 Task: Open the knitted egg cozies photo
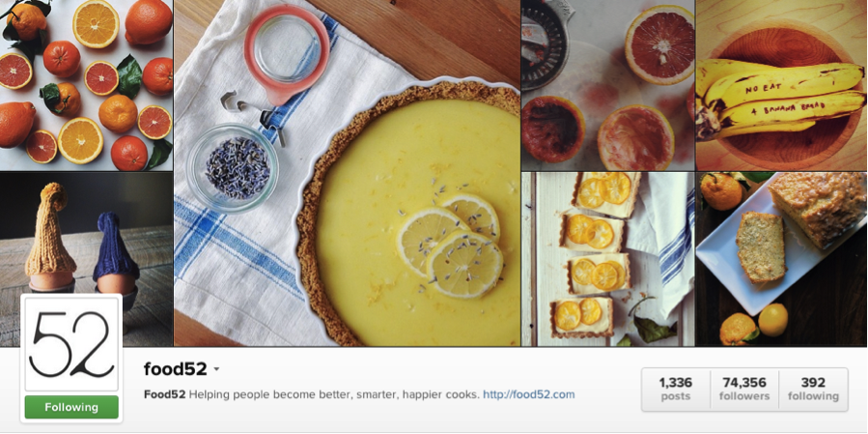pyautogui.click(x=86, y=233)
